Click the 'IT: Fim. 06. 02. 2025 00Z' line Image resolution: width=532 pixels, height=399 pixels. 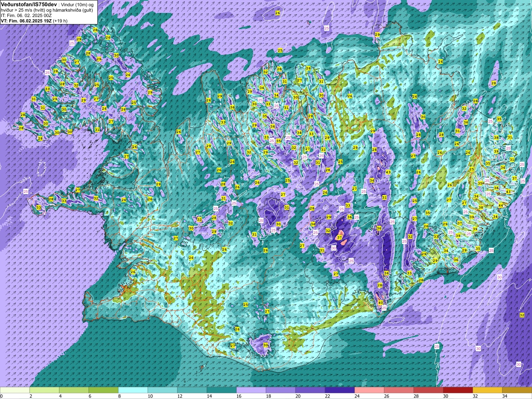click(x=27, y=15)
